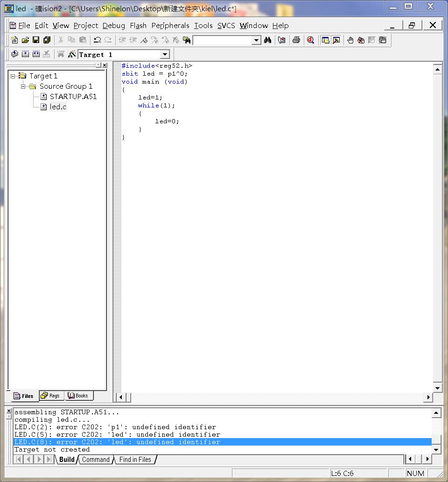The width and height of the screenshot is (448, 482).
Task: Open the Flash menu
Action: coord(138,26)
